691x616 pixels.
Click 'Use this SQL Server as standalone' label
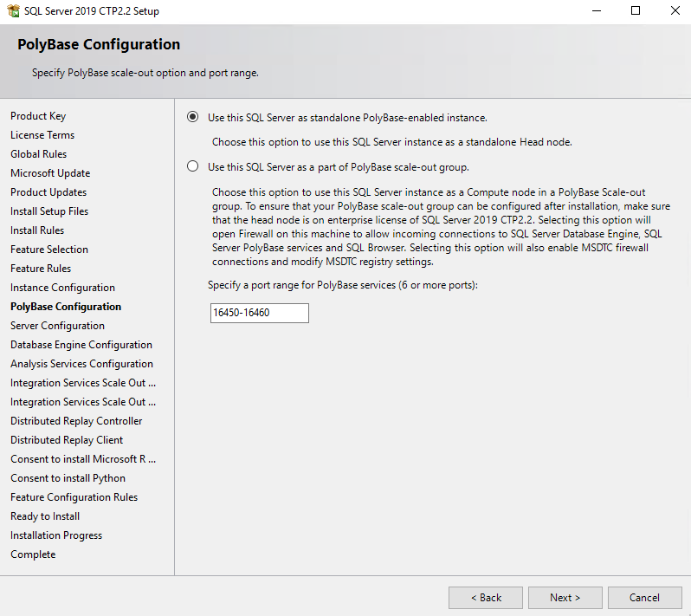347,118
